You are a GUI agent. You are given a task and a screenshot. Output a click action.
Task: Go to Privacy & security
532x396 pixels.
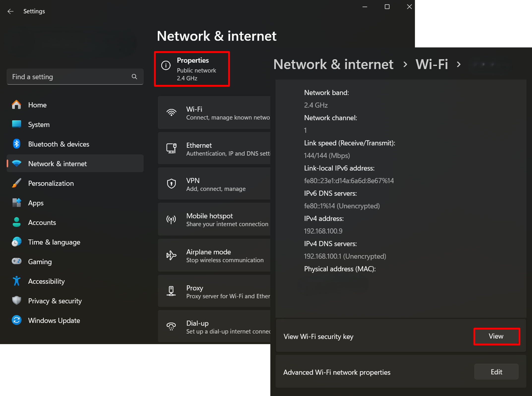[x=75, y=301]
